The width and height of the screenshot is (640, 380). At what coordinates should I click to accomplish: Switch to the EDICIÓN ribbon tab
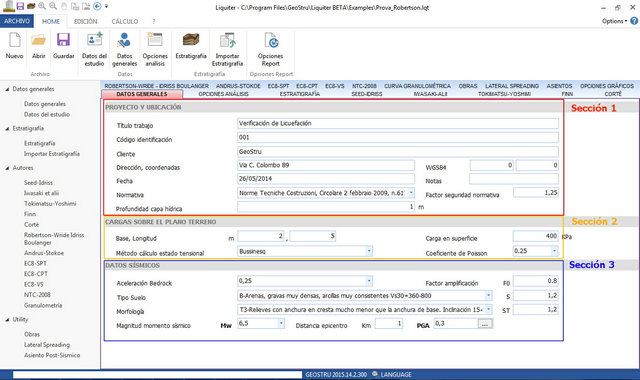coord(85,21)
